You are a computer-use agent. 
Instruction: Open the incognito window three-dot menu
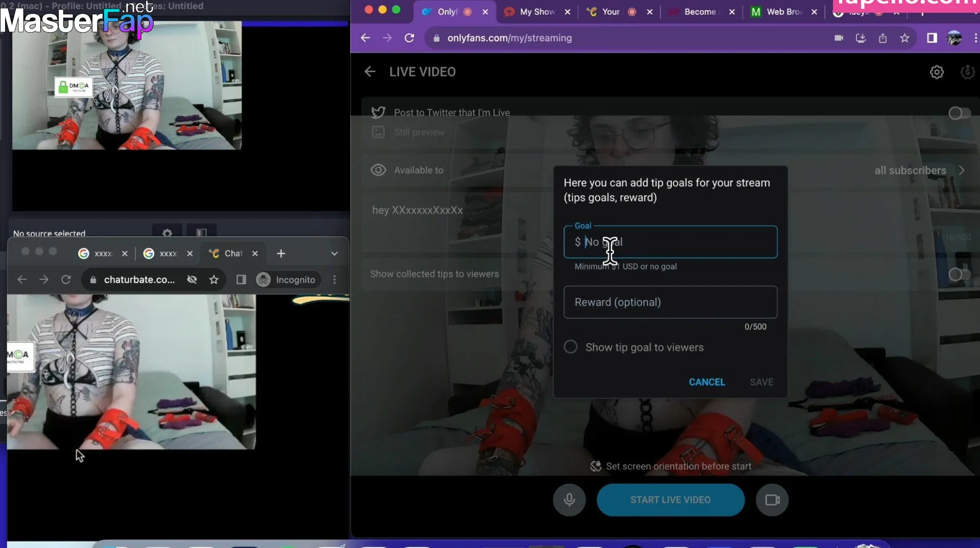[334, 280]
